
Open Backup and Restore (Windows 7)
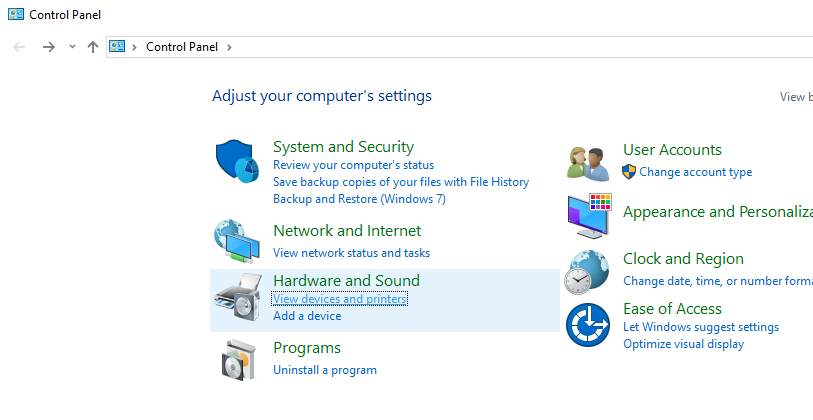pyautogui.click(x=359, y=199)
